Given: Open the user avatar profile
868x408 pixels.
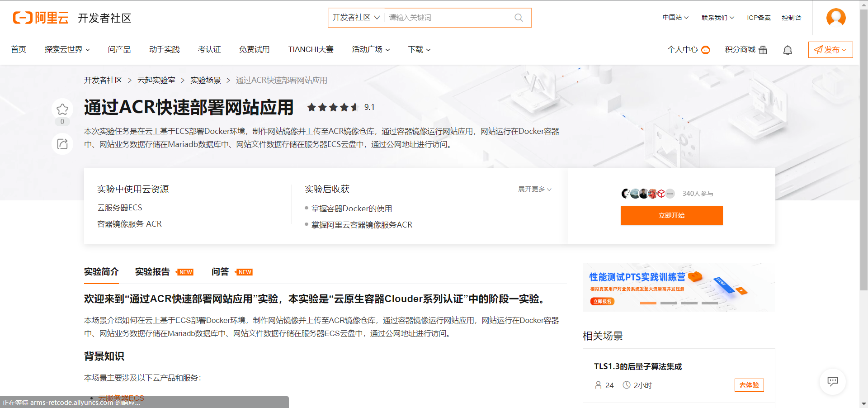Looking at the screenshot, I should [x=836, y=18].
